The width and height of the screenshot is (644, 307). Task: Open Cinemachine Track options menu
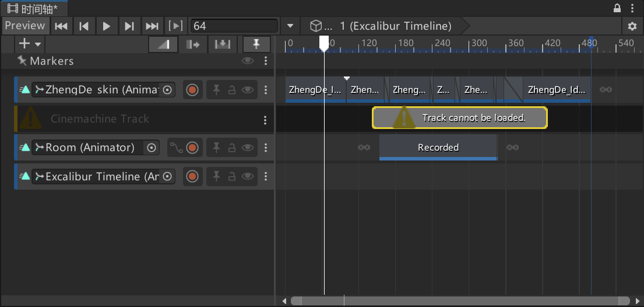click(265, 120)
